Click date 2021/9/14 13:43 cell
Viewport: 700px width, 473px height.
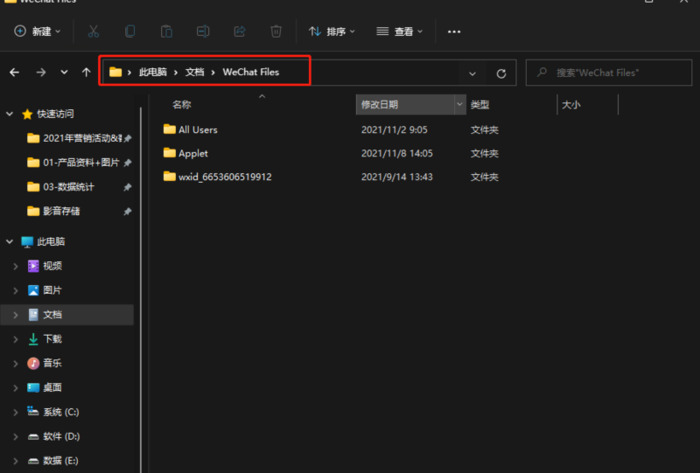coord(397,177)
